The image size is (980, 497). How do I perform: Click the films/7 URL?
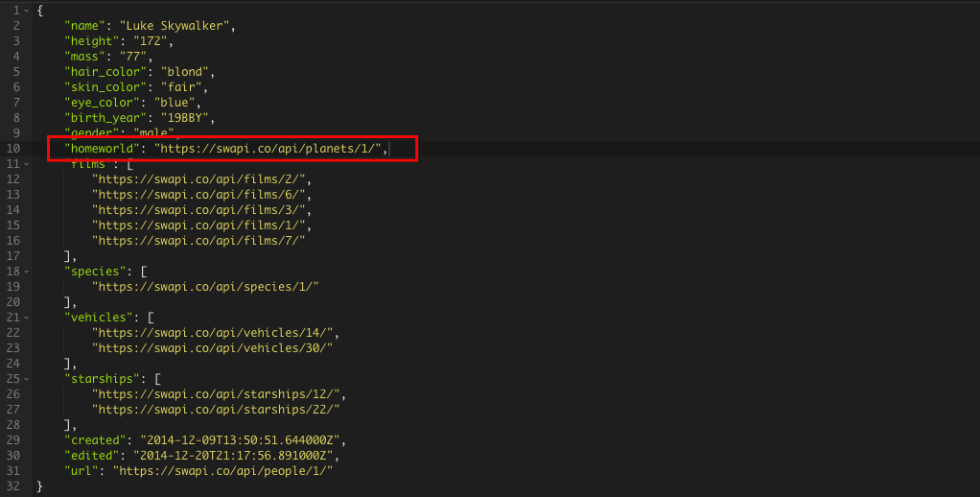[198, 241]
